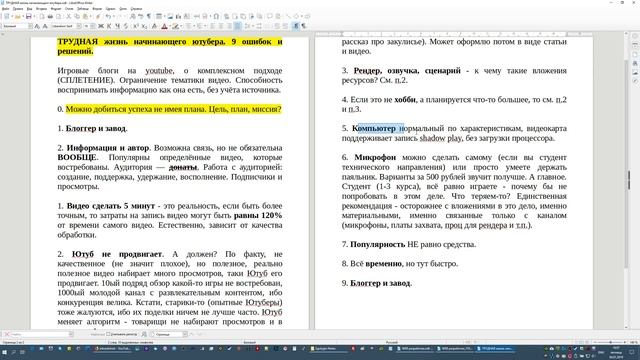Screen dimensions: 640x360
Task: Open the Таблица menu
Action: pyautogui.click(x=82, y=9)
